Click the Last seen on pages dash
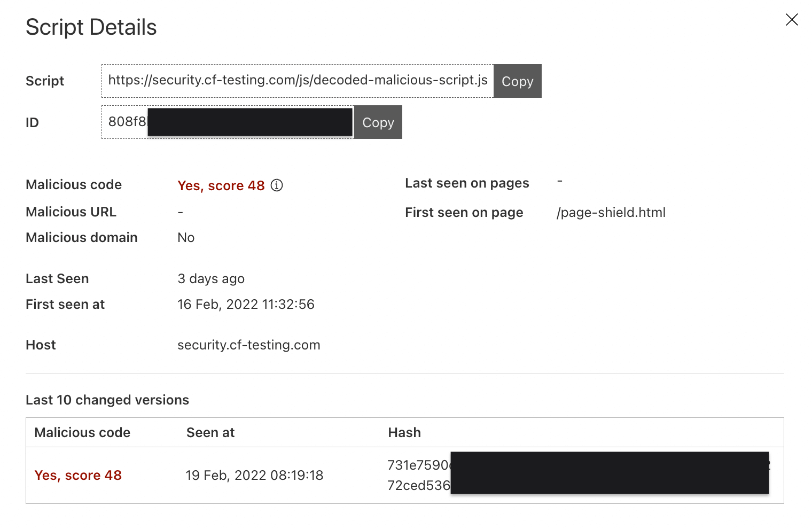Screen dimensions: 812x529 (x=559, y=182)
